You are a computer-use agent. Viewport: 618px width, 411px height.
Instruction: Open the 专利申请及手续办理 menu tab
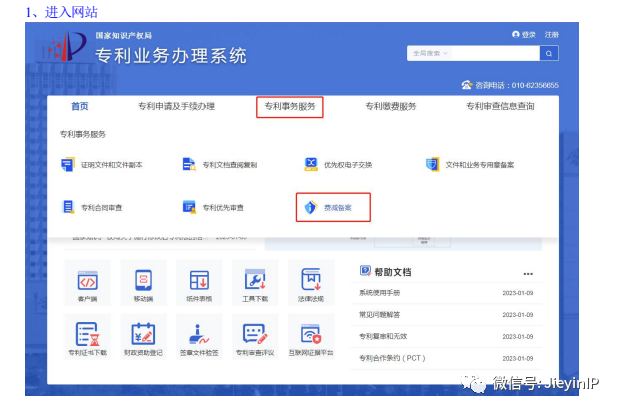pos(176,106)
